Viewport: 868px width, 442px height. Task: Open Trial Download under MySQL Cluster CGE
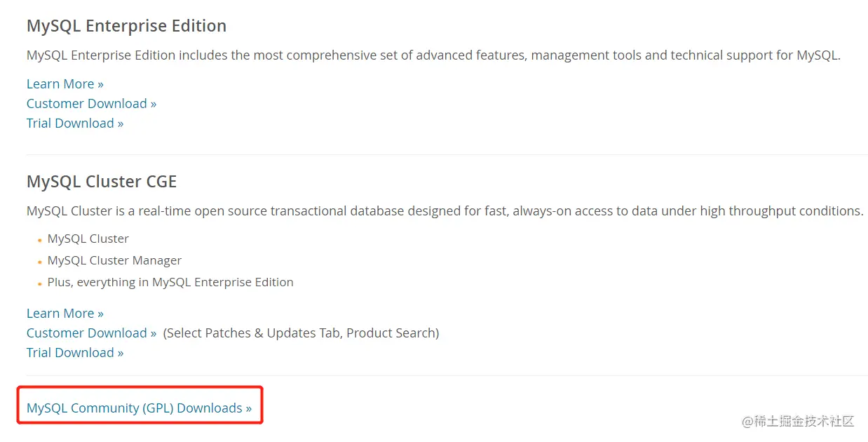[x=75, y=353]
